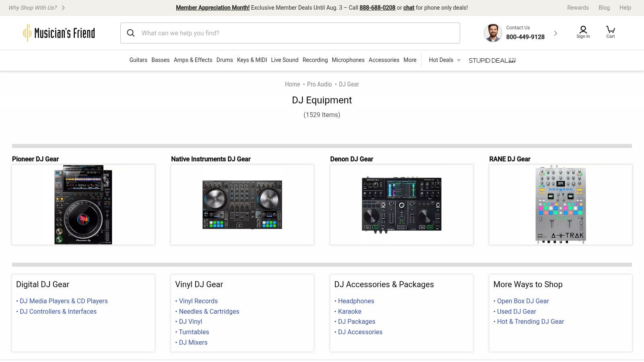The width and height of the screenshot is (644, 362).
Task: Go to Pro Audio breadcrumb
Action: point(319,84)
